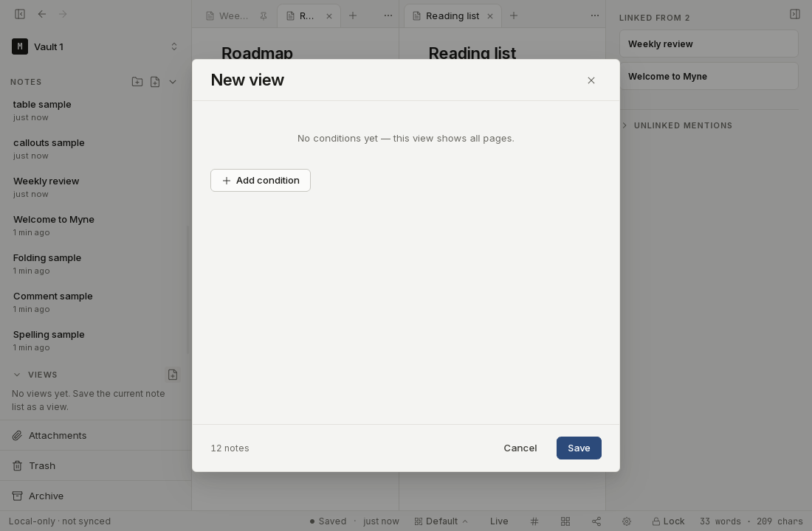Collapse the Views section chevron

pyautogui.click(x=17, y=374)
